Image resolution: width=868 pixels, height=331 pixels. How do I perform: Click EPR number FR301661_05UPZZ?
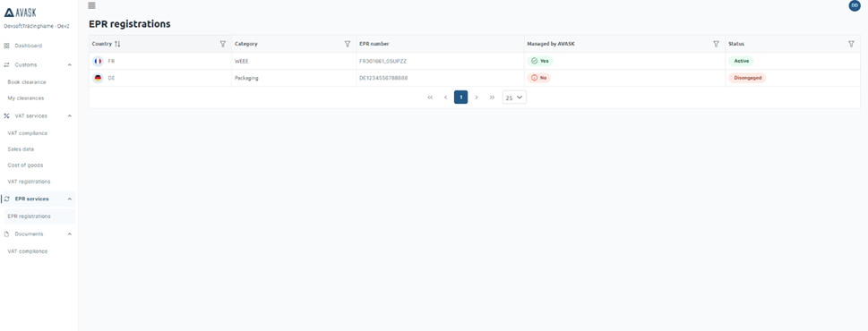(x=382, y=61)
